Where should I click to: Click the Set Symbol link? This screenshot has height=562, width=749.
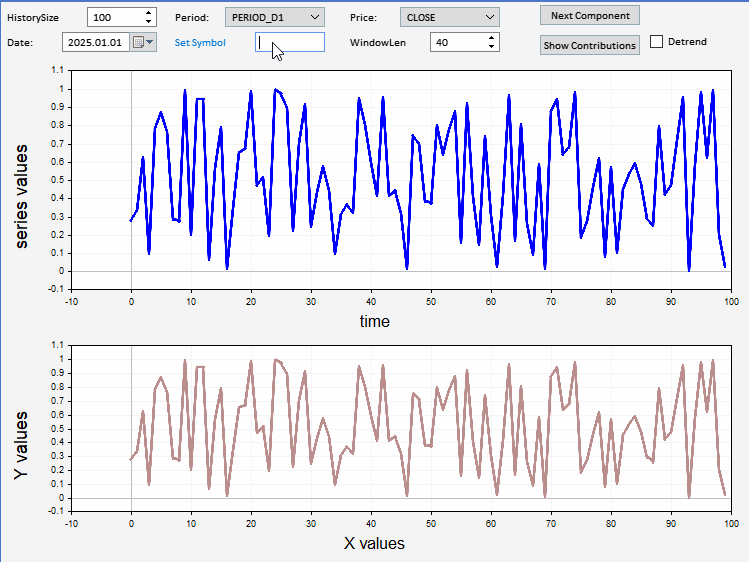pyautogui.click(x=200, y=42)
